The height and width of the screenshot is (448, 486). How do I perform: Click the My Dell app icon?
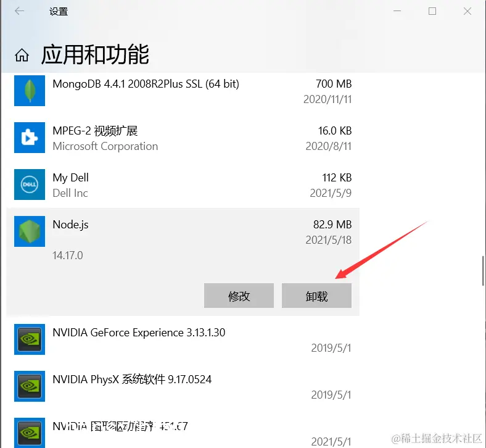(30, 184)
